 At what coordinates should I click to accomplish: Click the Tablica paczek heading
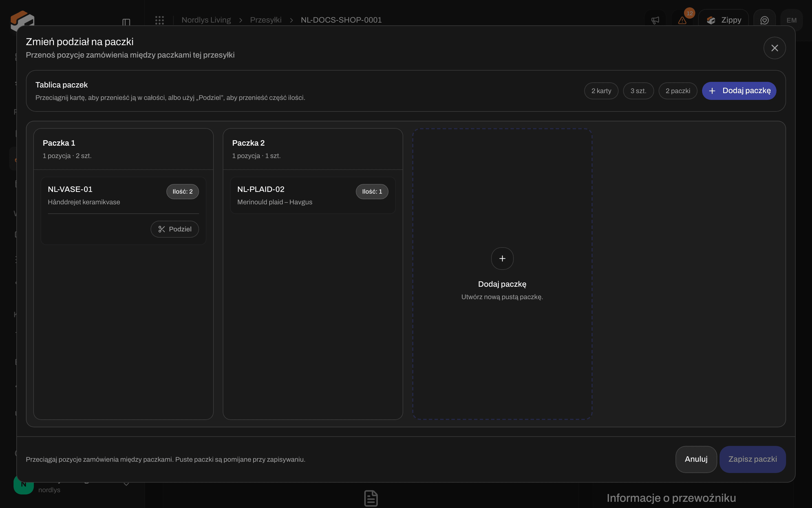(61, 85)
